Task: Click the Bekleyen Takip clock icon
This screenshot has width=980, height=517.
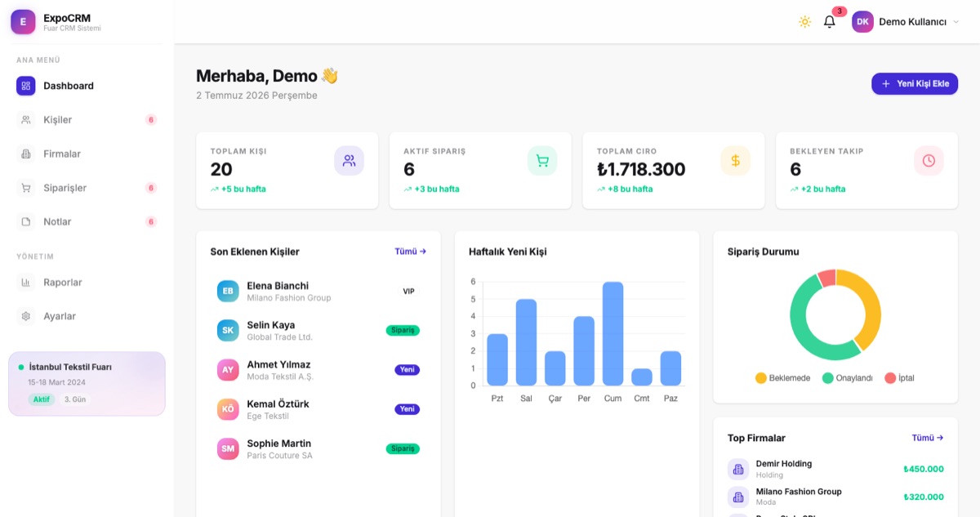Action: coord(929,161)
